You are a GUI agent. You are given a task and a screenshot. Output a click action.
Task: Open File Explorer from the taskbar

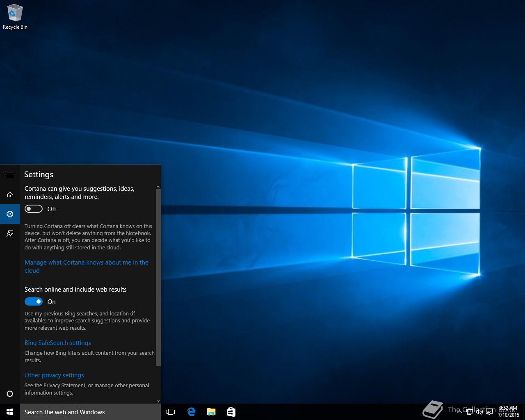(211, 412)
